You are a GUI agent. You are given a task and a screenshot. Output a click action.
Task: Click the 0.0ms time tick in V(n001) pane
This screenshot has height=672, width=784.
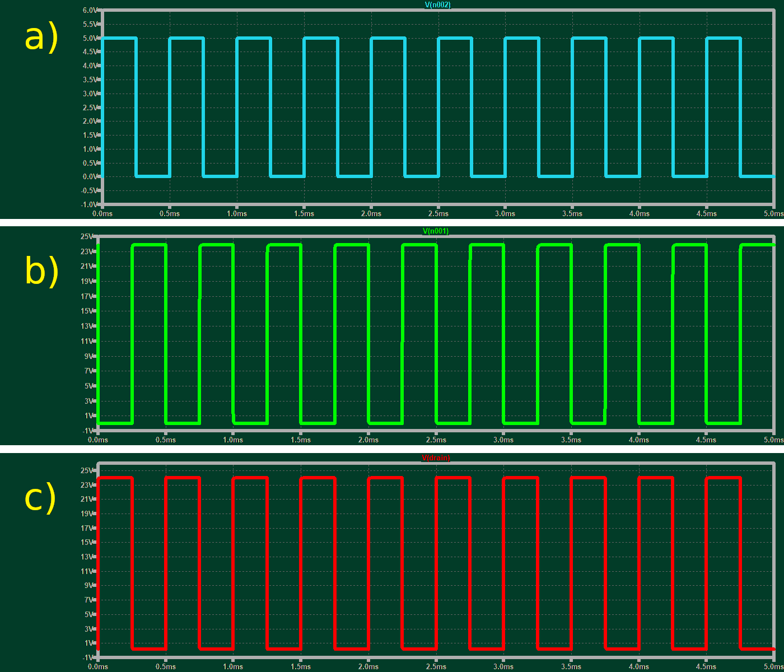[x=98, y=440]
